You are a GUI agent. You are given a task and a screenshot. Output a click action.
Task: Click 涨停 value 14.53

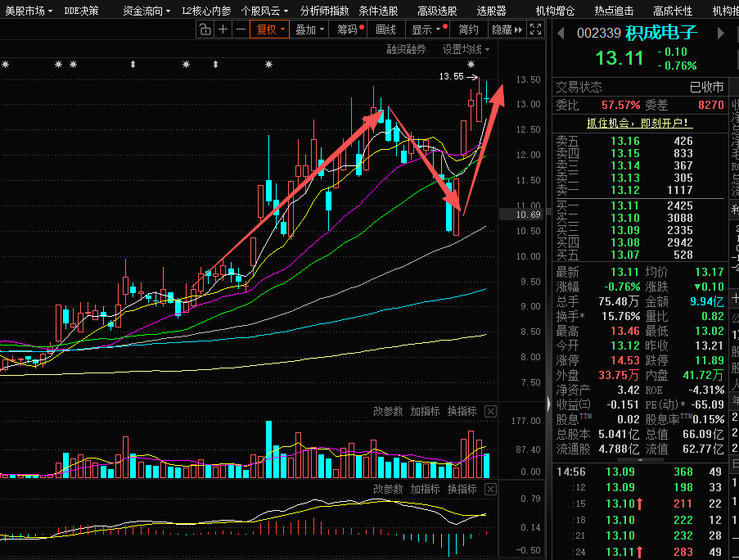click(x=625, y=360)
